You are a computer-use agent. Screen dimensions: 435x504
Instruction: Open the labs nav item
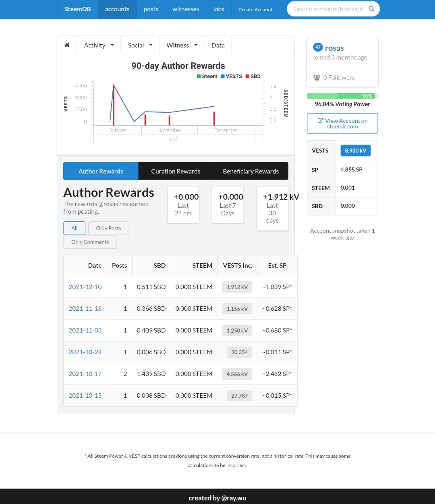click(219, 9)
